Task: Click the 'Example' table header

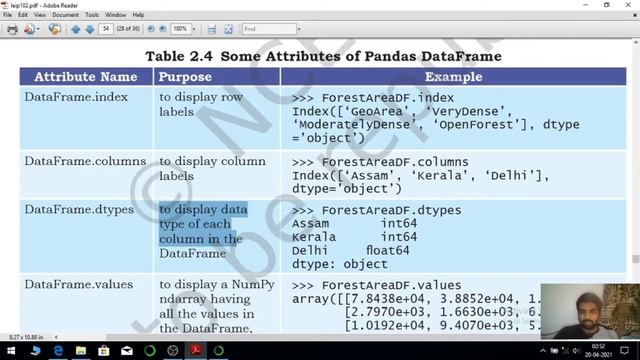Action: pyautogui.click(x=453, y=77)
